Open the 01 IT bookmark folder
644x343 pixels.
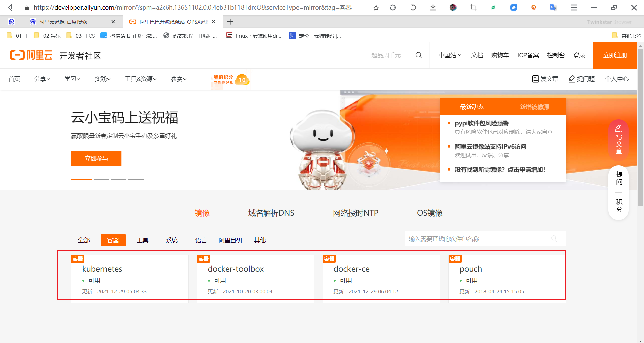click(x=17, y=36)
